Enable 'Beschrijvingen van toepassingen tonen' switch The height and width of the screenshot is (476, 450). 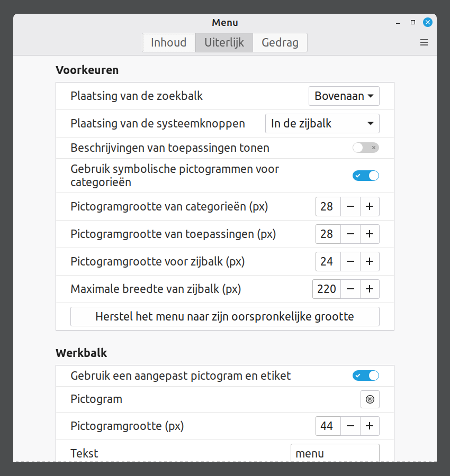[x=366, y=148]
